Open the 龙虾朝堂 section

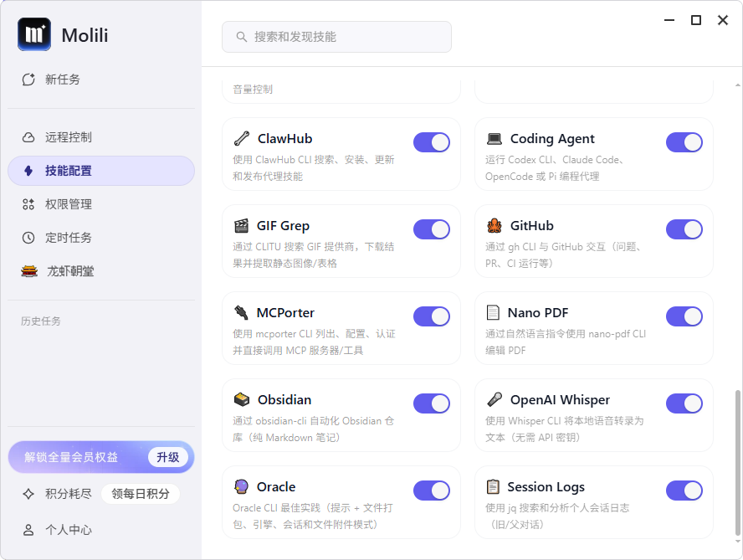(101, 271)
